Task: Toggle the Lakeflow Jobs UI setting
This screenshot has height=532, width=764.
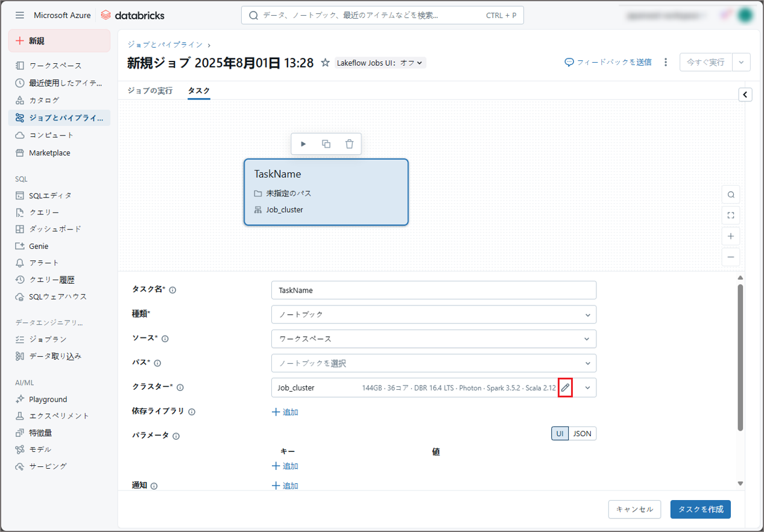Action: (x=380, y=63)
